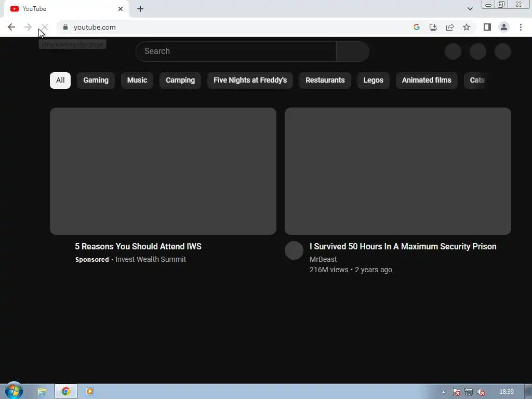Open media player from taskbar
Image resolution: width=532 pixels, height=399 pixels.
pos(90,392)
